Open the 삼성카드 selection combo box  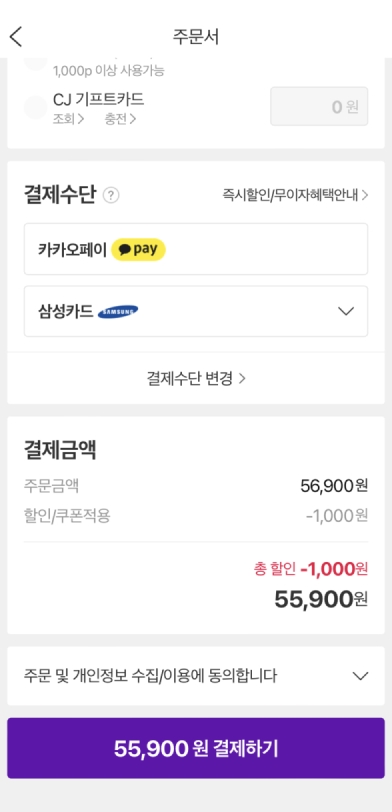[196, 311]
